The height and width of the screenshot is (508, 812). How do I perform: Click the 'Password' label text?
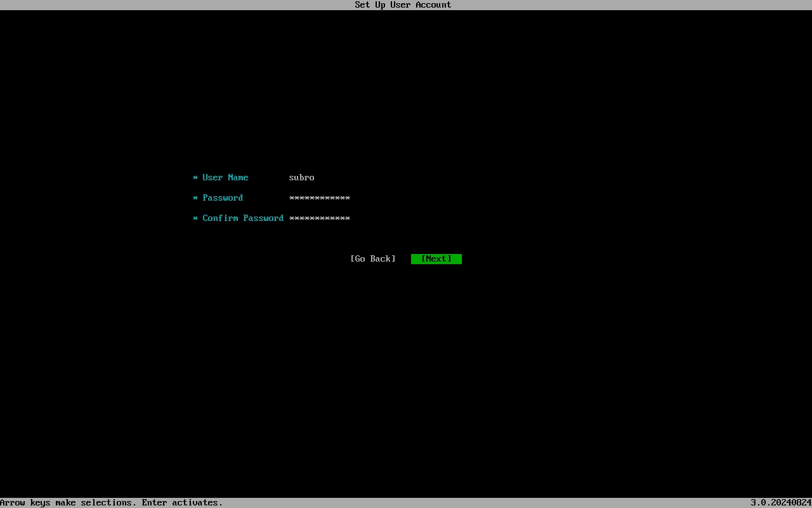pyautogui.click(x=223, y=197)
